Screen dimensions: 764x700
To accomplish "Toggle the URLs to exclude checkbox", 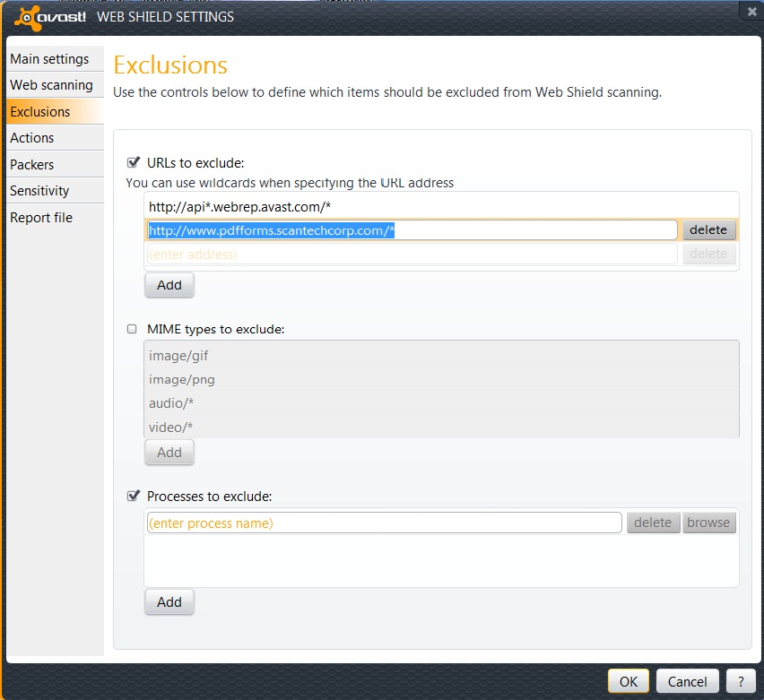I will [134, 162].
